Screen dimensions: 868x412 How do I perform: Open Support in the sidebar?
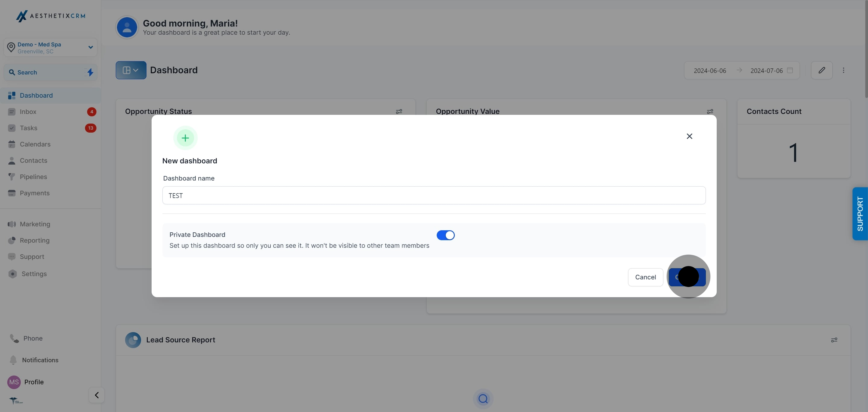pyautogui.click(x=51, y=257)
